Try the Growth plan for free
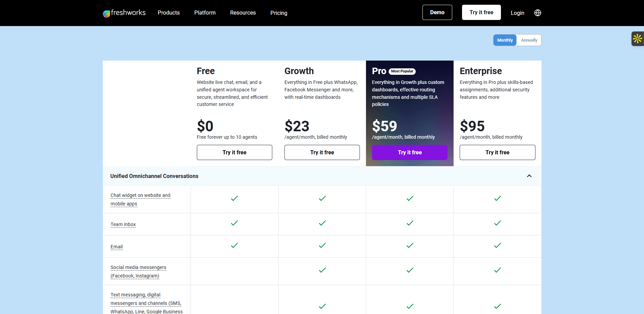This screenshot has width=644, height=314. (322, 152)
